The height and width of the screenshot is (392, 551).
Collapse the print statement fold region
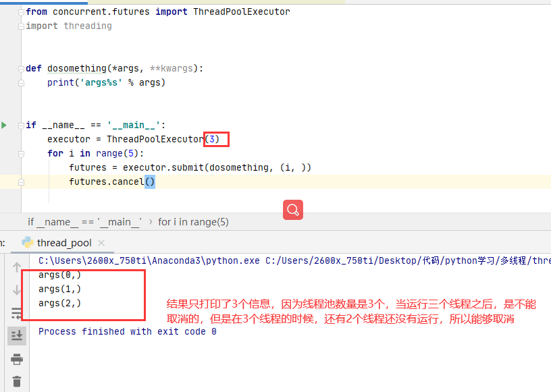21,82
